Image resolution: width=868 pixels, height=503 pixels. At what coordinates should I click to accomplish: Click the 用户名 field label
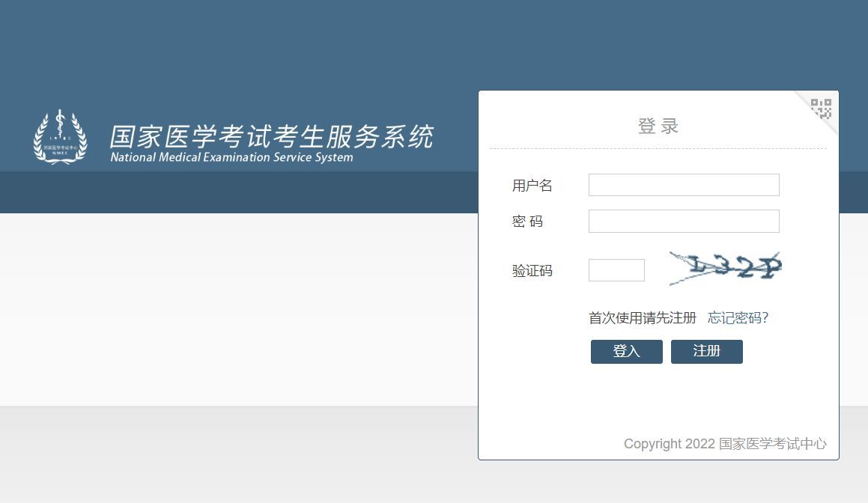pyautogui.click(x=532, y=186)
